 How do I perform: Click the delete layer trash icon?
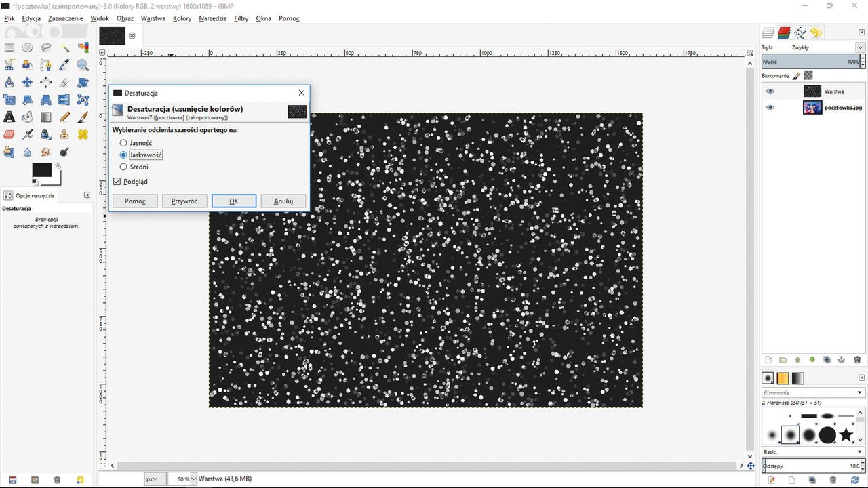(x=856, y=360)
